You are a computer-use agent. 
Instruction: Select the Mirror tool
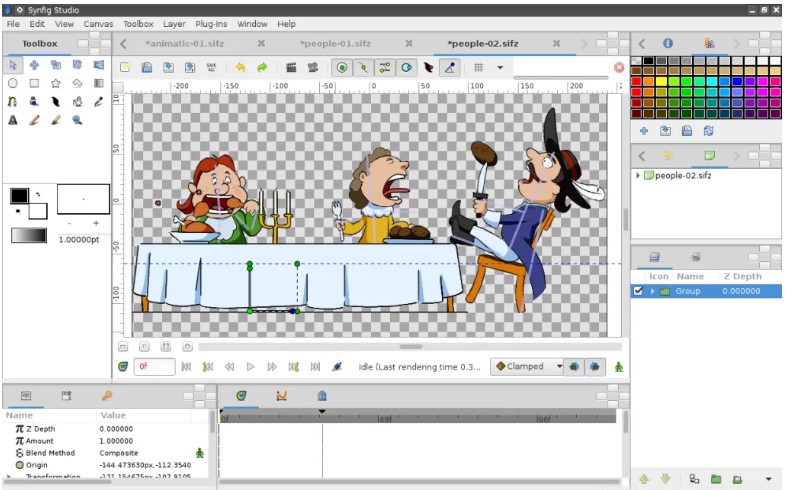[98, 65]
